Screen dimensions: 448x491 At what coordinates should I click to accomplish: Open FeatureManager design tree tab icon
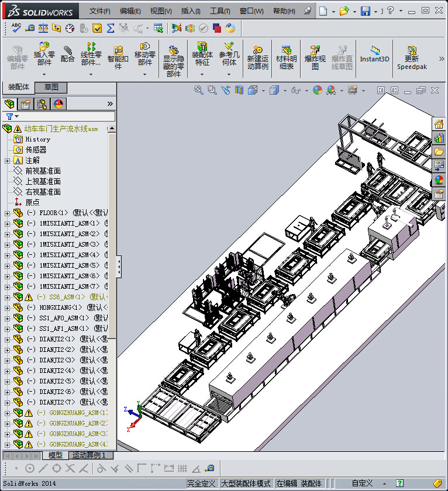point(10,103)
